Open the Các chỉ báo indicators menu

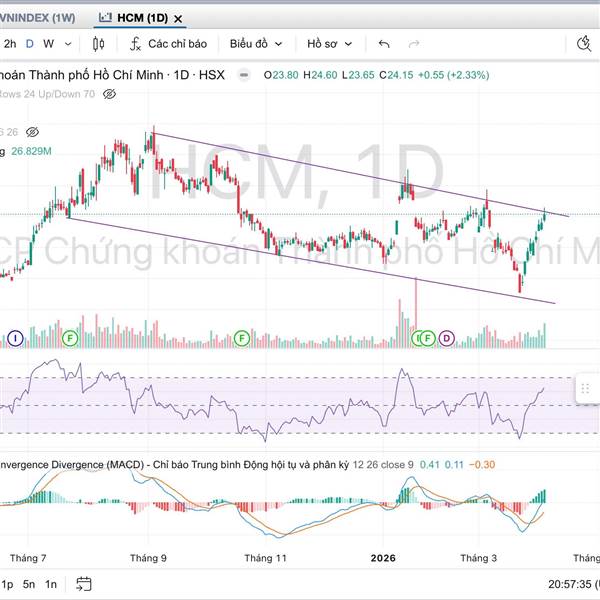167,44
